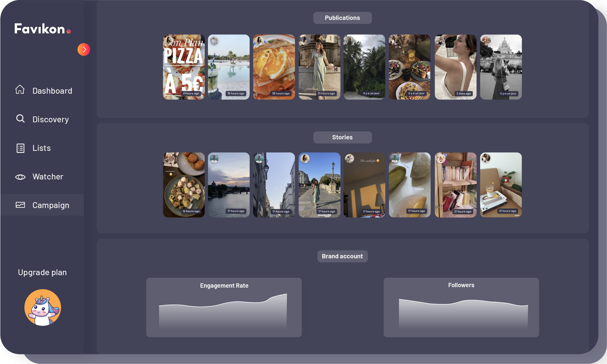Open the octopus salad story thumbnail
The image size is (607, 364).
184,185
